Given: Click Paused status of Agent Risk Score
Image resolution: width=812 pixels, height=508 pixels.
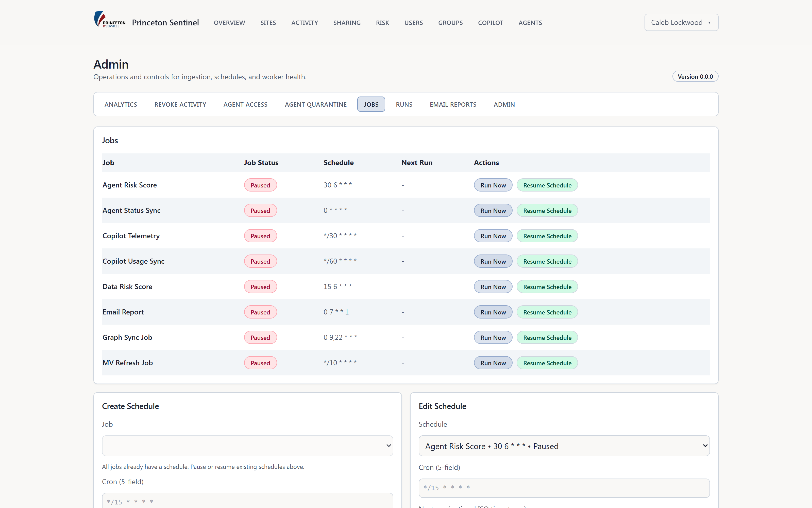Looking at the screenshot, I should tap(260, 185).
